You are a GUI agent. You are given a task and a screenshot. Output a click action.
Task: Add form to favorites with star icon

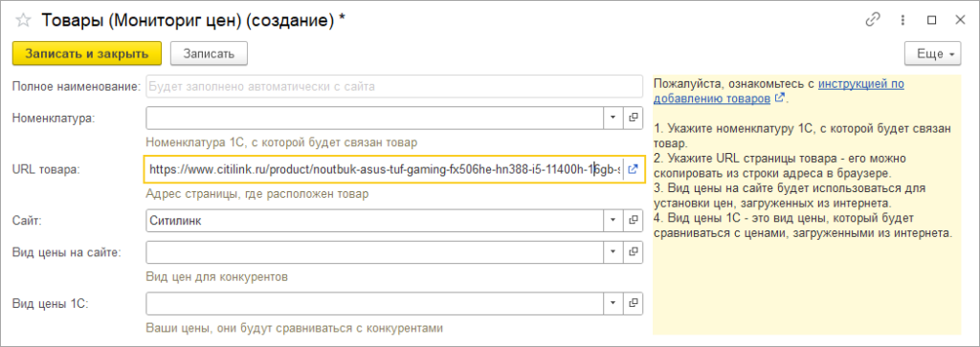click(23, 20)
